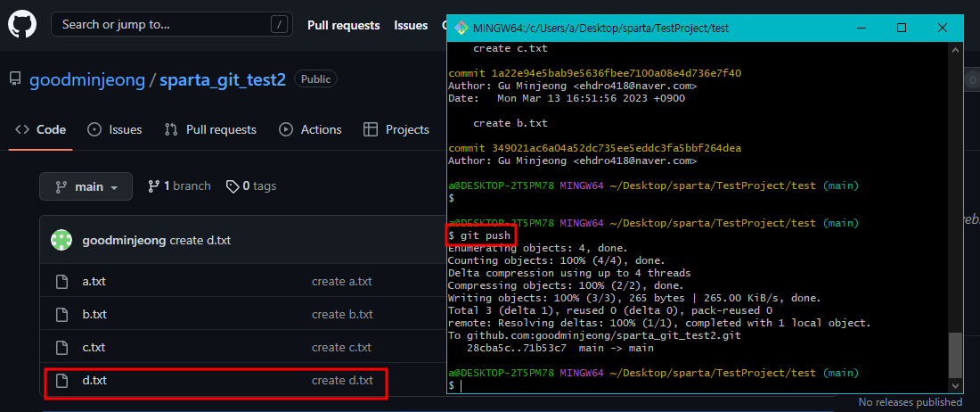The image size is (980, 412).
Task: Click the Writing objects 100% line
Action: click(635, 298)
